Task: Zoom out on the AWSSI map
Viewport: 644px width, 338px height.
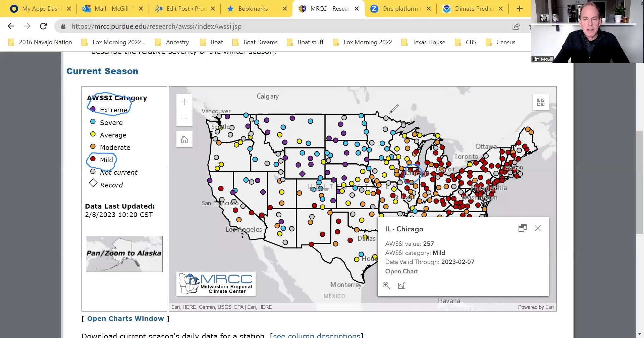Action: point(184,118)
